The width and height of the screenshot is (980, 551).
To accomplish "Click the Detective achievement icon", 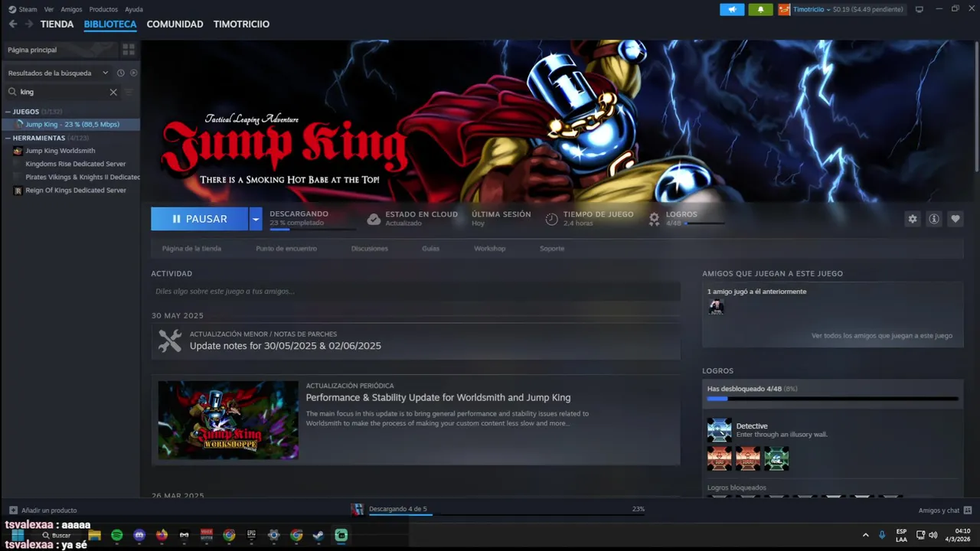I will (x=720, y=430).
